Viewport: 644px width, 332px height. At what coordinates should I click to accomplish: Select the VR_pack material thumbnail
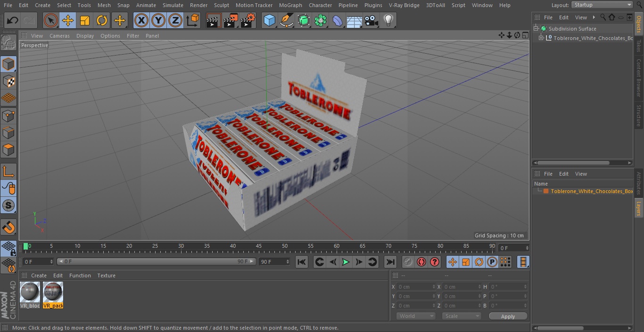click(x=53, y=295)
